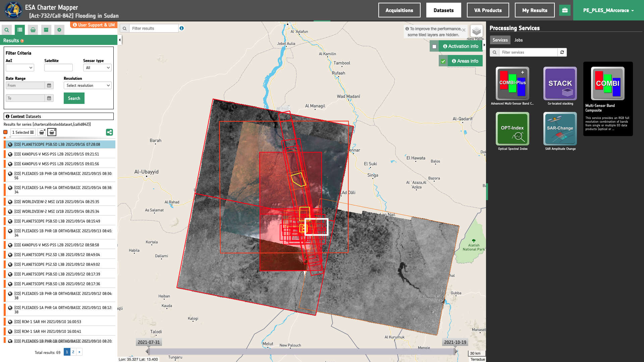Open the briefcase icon in top bar
Viewport: 644px width, 362px height.
(x=565, y=10)
